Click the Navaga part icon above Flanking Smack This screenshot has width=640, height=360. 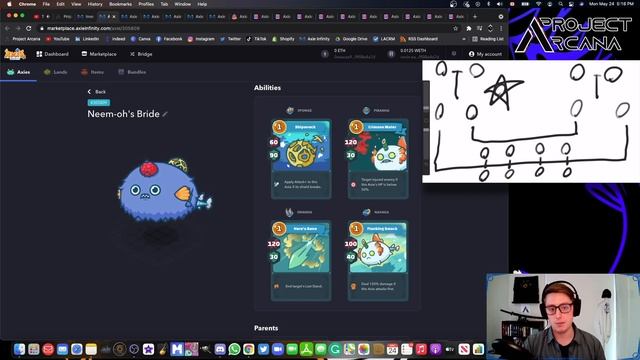(367, 212)
